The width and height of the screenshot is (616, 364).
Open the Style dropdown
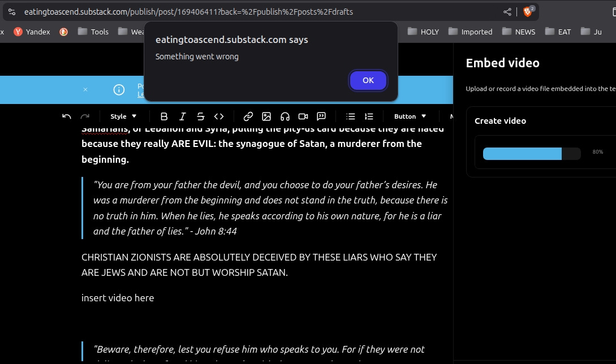pos(123,116)
